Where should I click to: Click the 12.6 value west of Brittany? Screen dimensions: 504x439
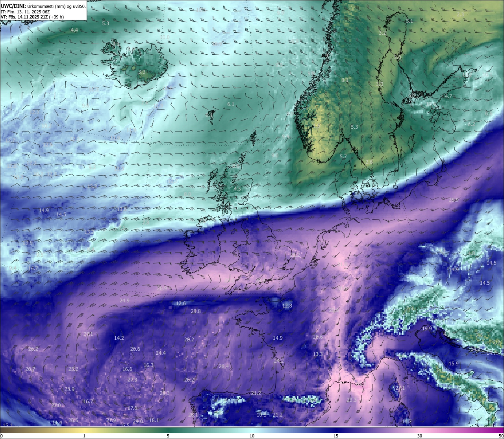(x=181, y=304)
